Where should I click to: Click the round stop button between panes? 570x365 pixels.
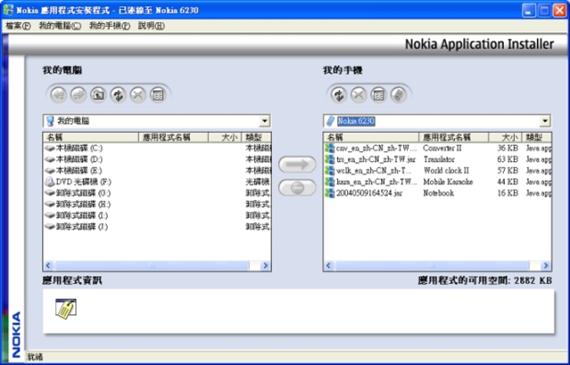[297, 188]
